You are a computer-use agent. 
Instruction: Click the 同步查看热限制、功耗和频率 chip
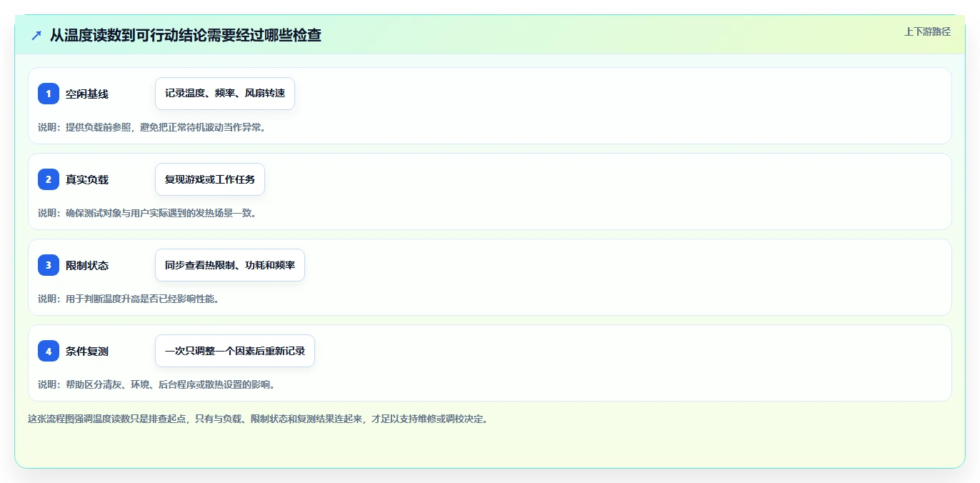[230, 265]
